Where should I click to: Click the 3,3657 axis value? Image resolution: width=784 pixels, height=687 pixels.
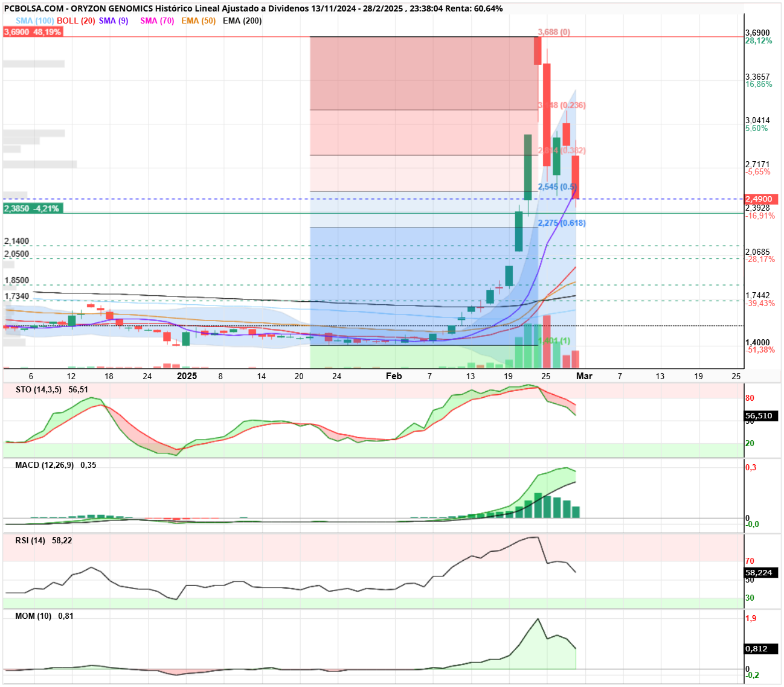757,77
